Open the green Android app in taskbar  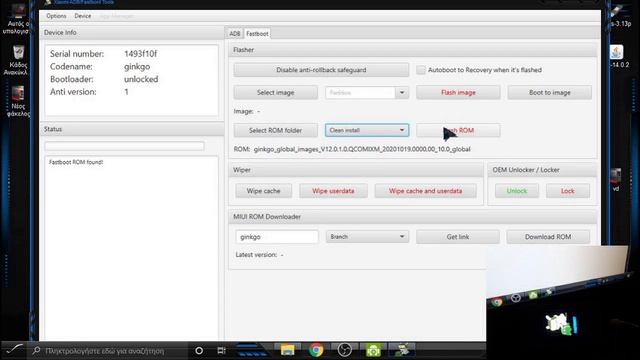tap(373, 350)
